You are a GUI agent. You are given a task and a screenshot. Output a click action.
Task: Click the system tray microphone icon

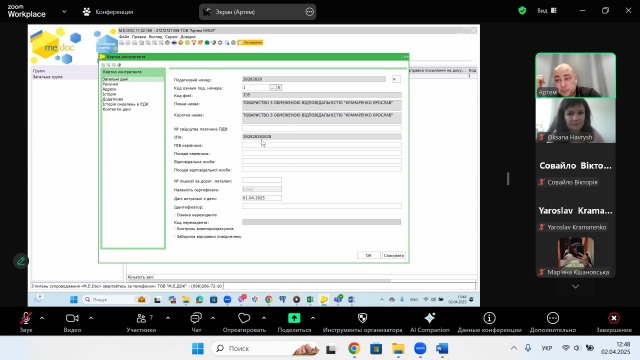(x=528, y=348)
